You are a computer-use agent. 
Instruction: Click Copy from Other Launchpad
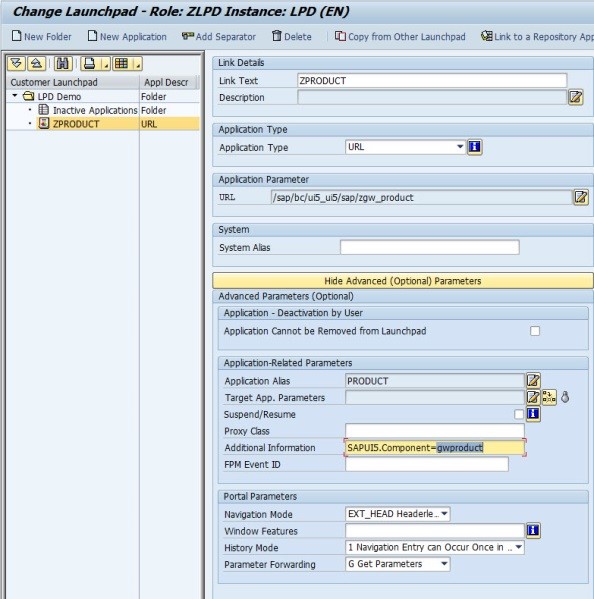pos(400,37)
